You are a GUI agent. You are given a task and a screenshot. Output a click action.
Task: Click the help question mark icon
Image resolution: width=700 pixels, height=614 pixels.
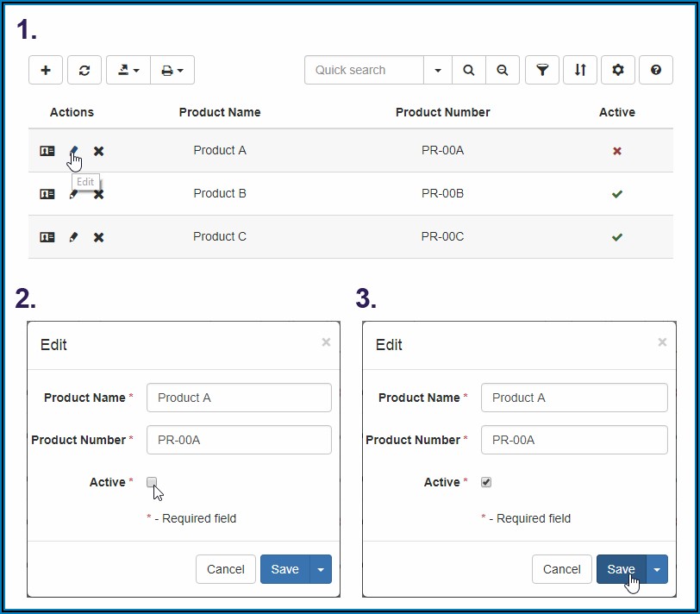click(x=656, y=71)
